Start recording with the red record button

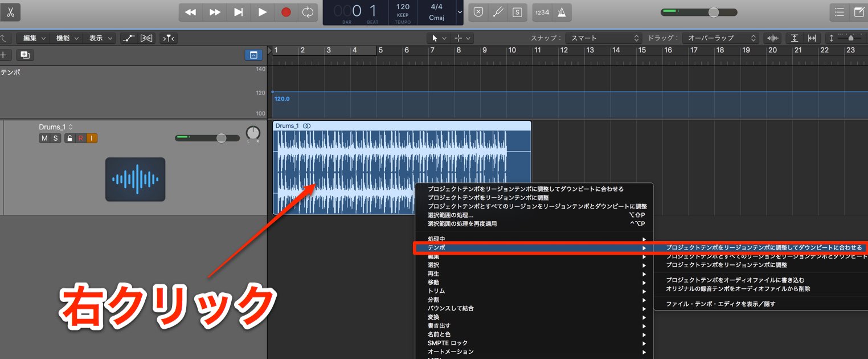point(286,12)
